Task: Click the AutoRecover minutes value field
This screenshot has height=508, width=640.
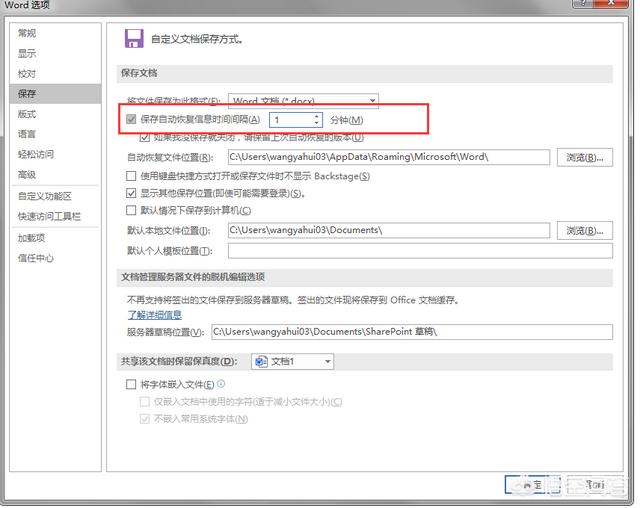Action: [292, 120]
